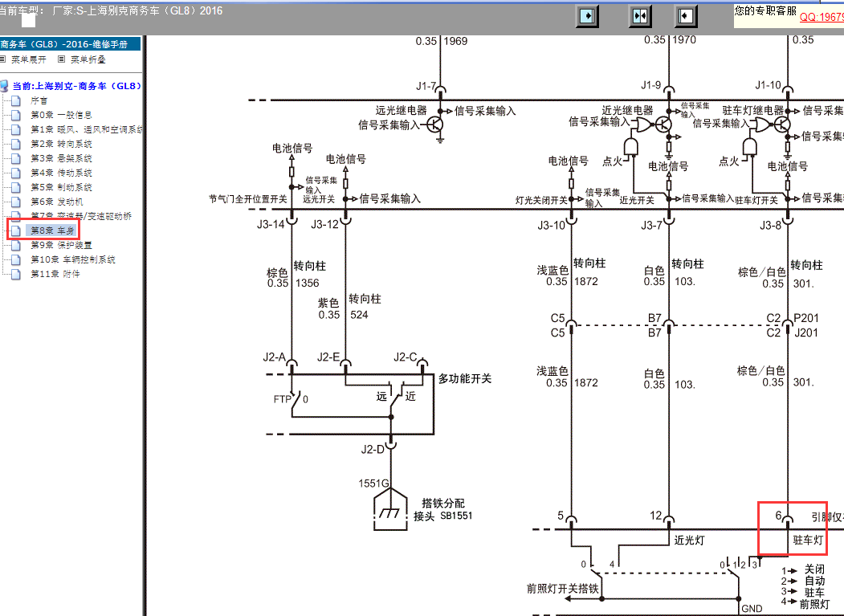844x616 pixels.
Task: Click connector label J3-10
Action: [552, 225]
